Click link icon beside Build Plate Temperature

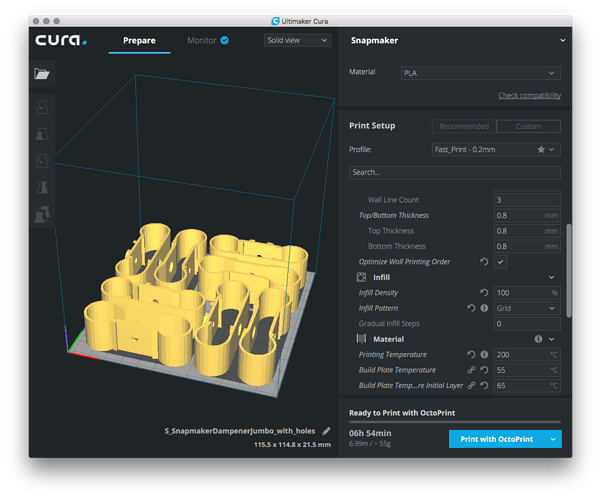471,370
